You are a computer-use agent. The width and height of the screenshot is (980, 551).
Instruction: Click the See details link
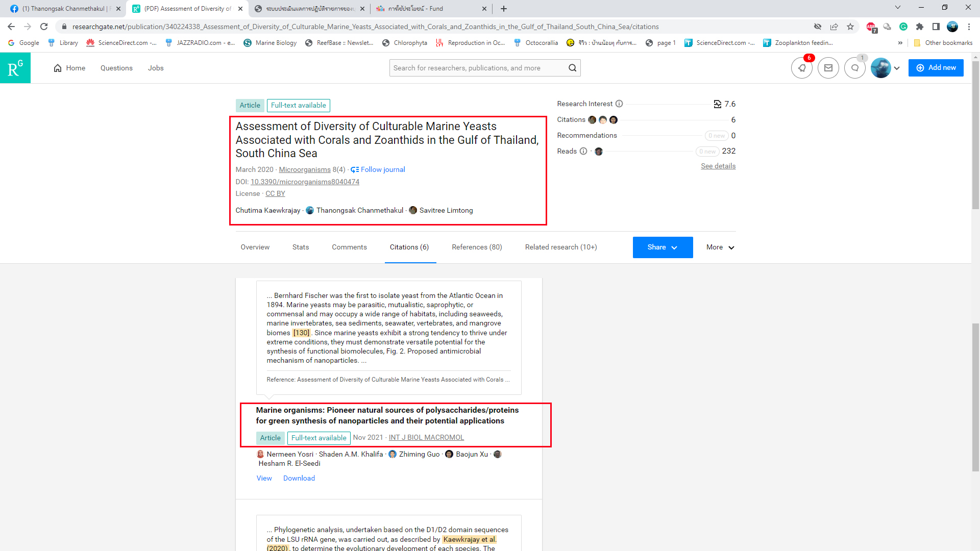[x=718, y=166]
